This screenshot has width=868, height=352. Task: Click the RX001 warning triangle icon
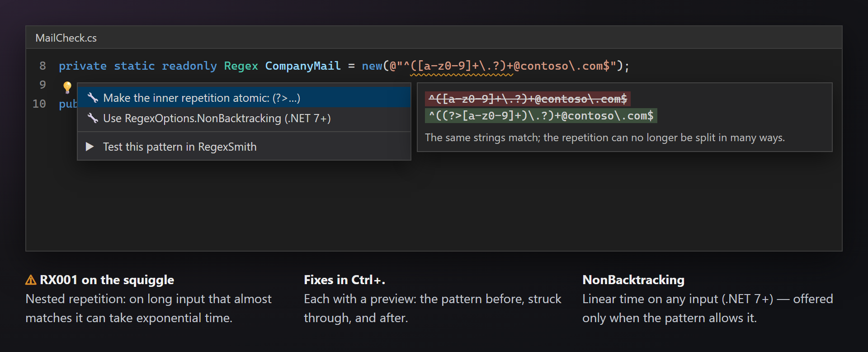tap(31, 280)
